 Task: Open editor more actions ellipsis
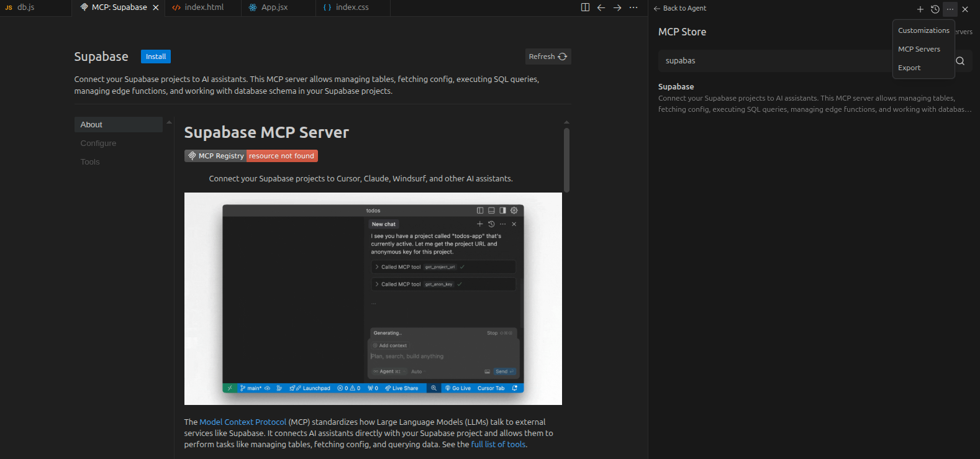tap(633, 7)
